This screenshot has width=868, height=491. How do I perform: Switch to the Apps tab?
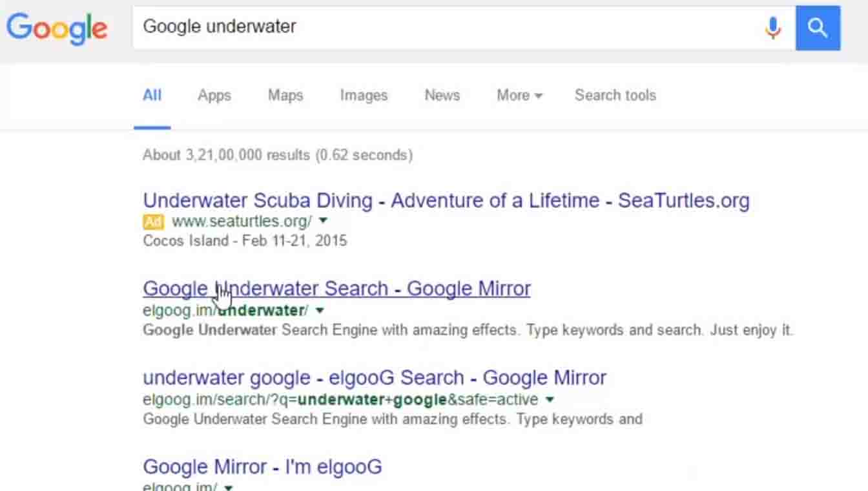click(214, 96)
